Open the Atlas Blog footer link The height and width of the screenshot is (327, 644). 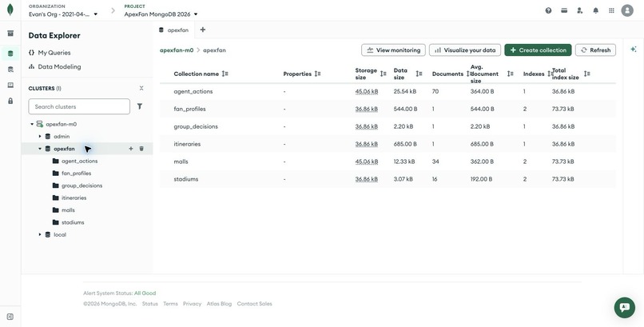tap(219, 304)
